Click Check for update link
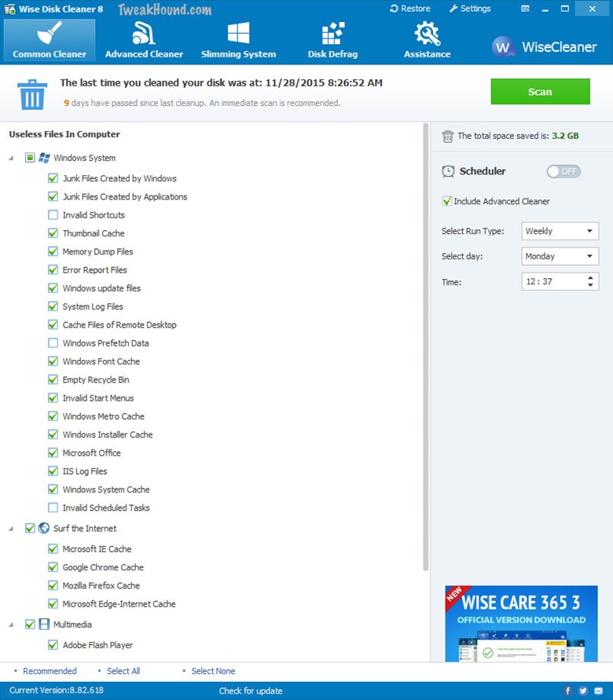The width and height of the screenshot is (613, 700). (251, 691)
